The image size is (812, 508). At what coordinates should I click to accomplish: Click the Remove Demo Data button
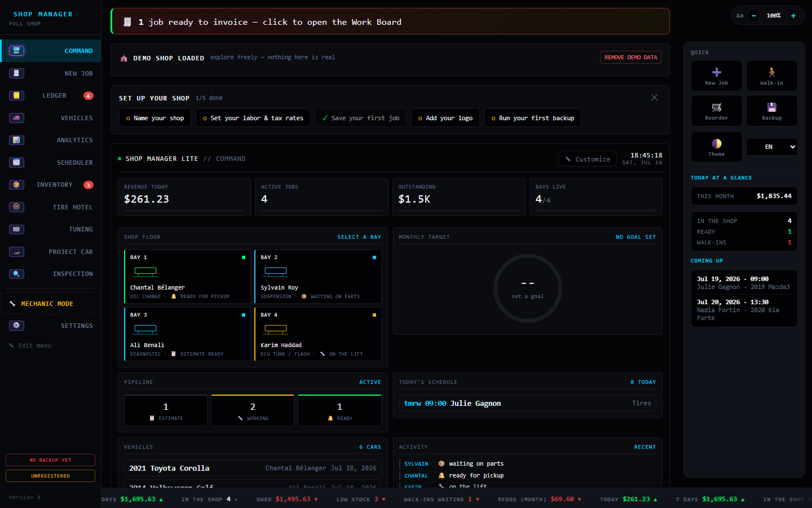click(x=630, y=58)
